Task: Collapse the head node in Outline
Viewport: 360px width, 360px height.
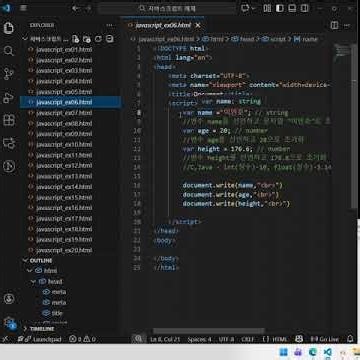Action: (34, 281)
